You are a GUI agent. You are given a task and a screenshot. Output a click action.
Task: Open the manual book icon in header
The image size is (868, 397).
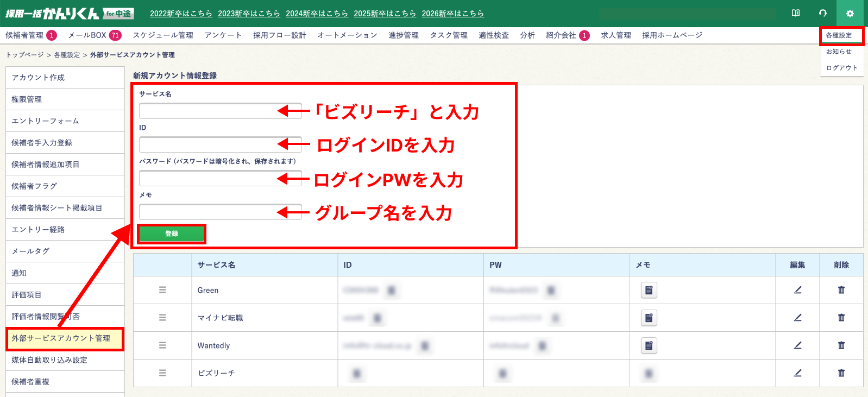pos(796,14)
